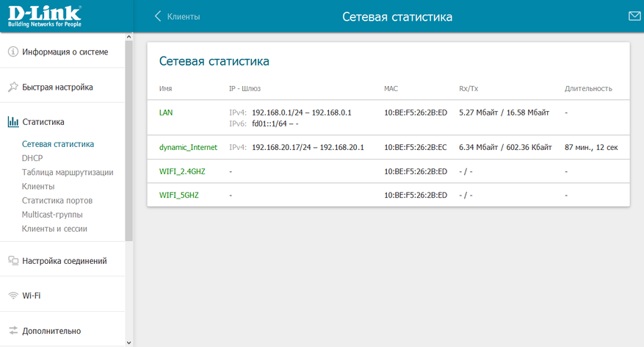Open Таблица маршрутизации in sidebar
Screen dimensions: 644x347
(x=68, y=172)
